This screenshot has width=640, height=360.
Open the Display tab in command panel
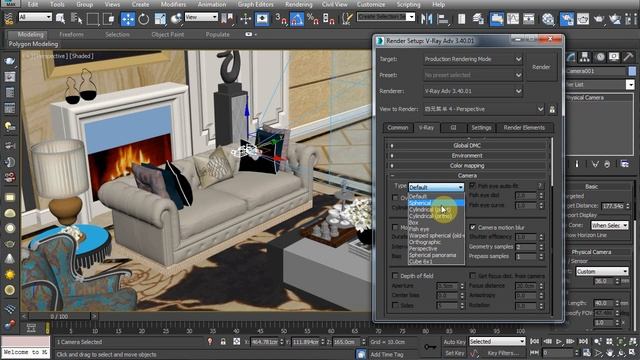pos(614,57)
